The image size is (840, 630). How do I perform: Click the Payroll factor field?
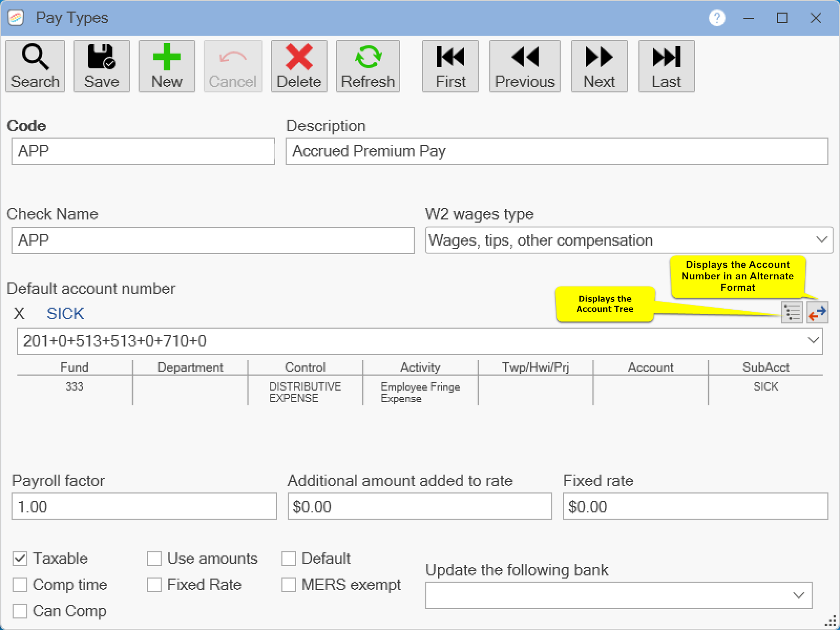[x=144, y=506]
